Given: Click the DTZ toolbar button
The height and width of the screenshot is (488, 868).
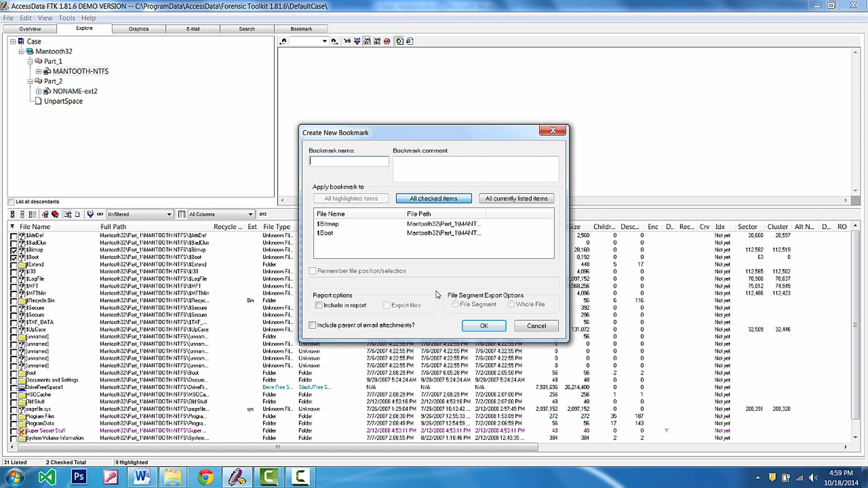Looking at the screenshot, I should click(x=263, y=214).
